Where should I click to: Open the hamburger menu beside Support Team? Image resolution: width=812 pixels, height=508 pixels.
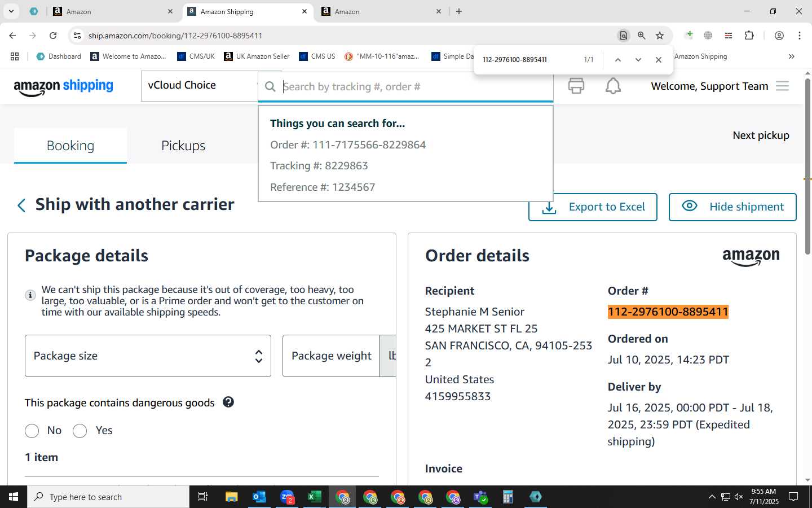coord(782,86)
